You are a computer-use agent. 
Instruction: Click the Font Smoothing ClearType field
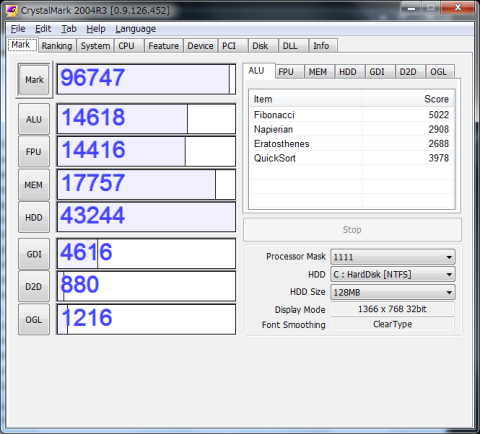392,324
